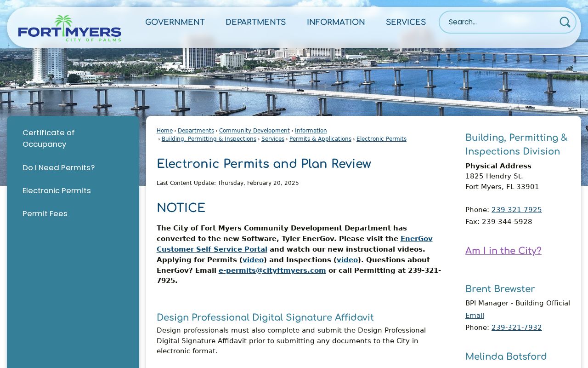
Task: Go to Community Development breadcrumb
Action: tap(254, 131)
